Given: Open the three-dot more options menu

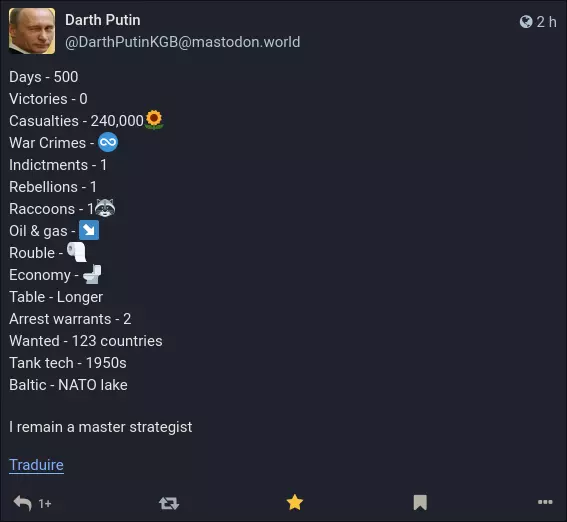Looking at the screenshot, I should coord(545,502).
